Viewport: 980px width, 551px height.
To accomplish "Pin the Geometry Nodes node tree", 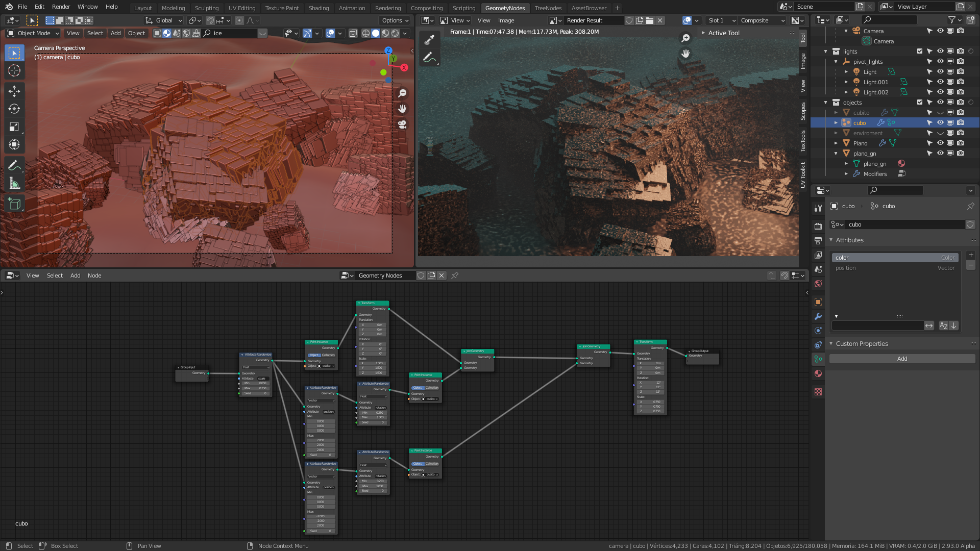I will [x=455, y=275].
